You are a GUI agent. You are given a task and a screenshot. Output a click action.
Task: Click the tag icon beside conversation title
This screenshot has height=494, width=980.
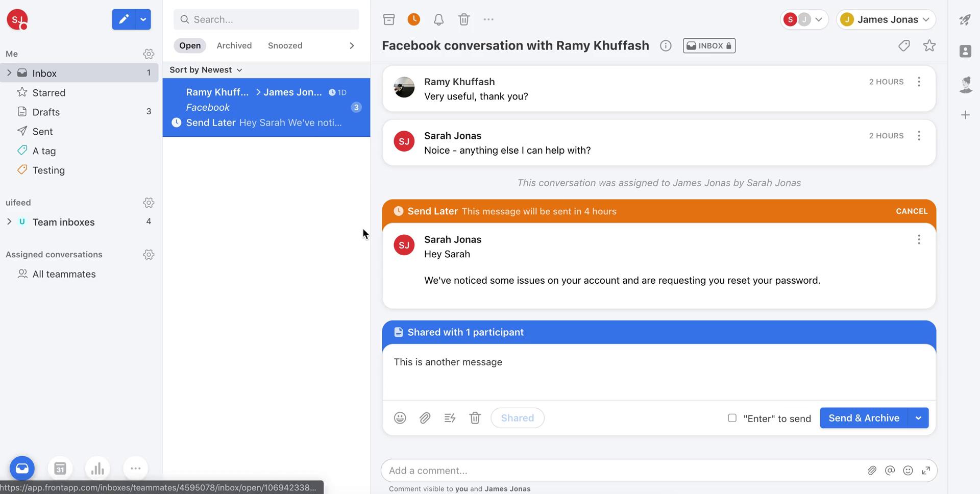point(904,46)
